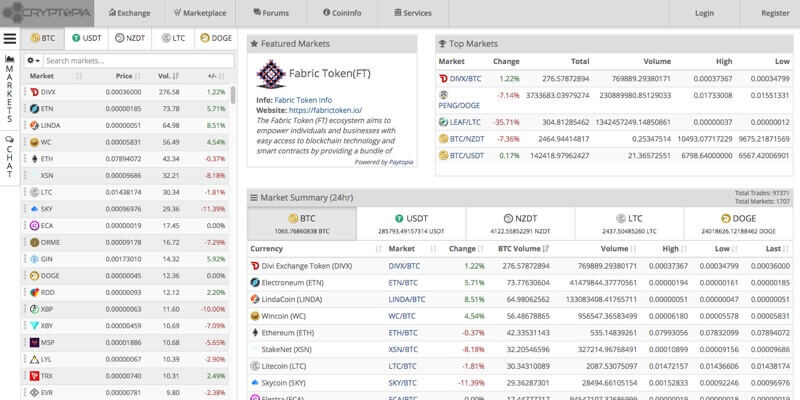Image resolution: width=800 pixels, height=400 pixels.
Task: Switch Market Summary to DOGE tab
Action: click(x=738, y=224)
